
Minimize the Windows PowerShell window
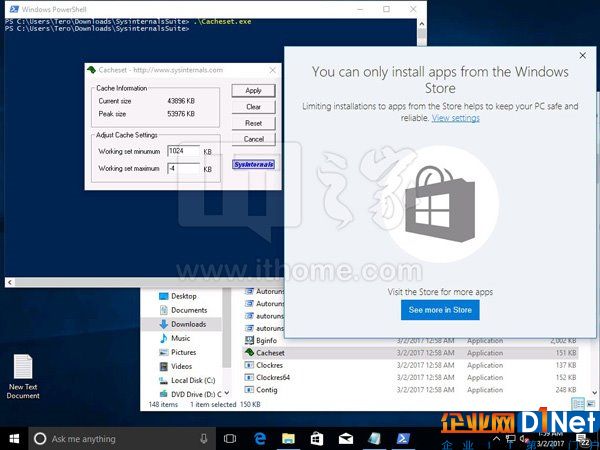point(360,9)
